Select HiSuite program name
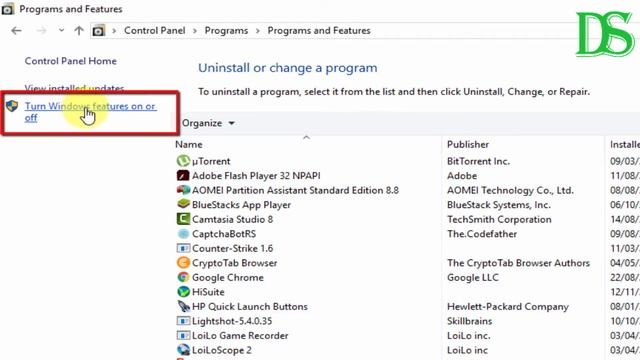640x360 pixels. coord(208,292)
